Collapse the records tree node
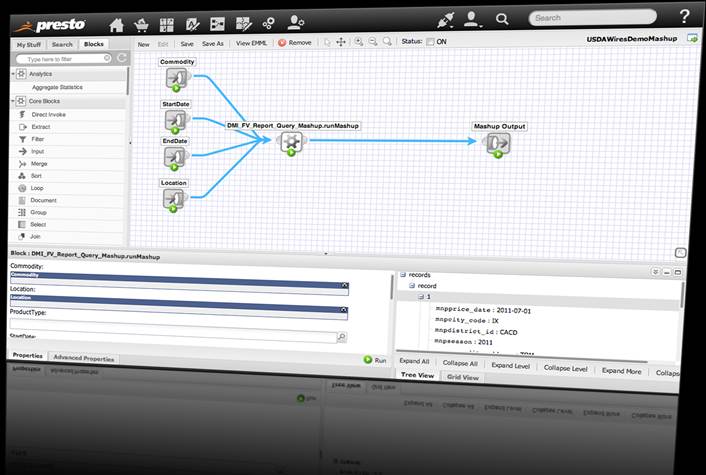This screenshot has width=706, height=475. [x=402, y=273]
